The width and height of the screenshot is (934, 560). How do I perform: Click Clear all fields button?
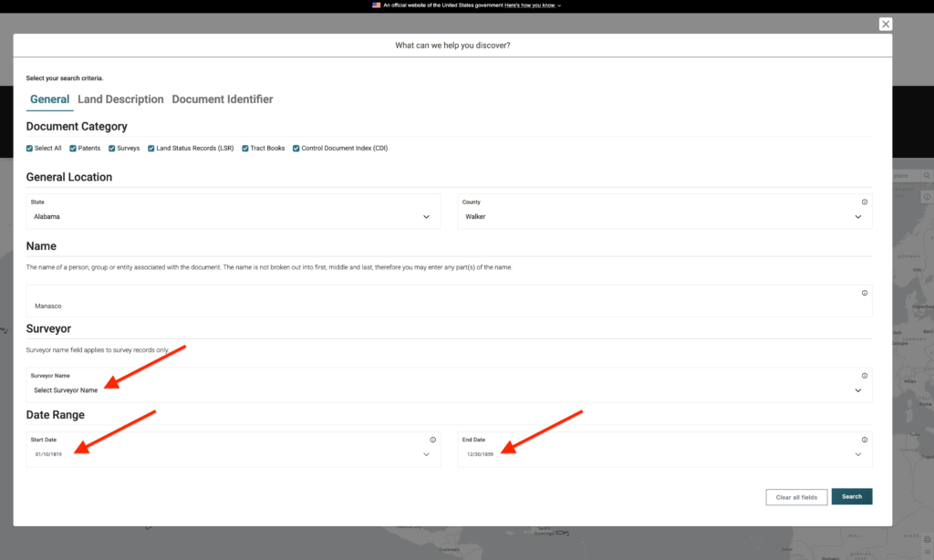tap(796, 497)
